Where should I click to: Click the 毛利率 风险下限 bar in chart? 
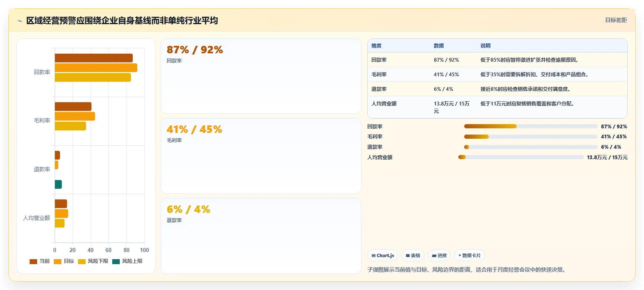(x=71, y=126)
